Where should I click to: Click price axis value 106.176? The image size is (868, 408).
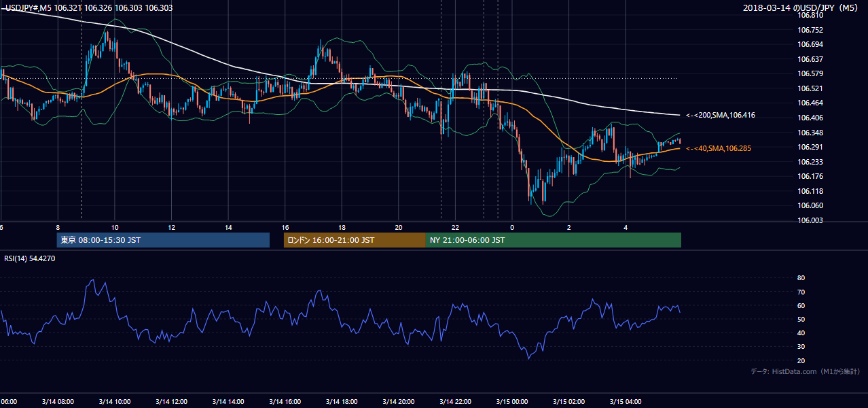pos(810,177)
